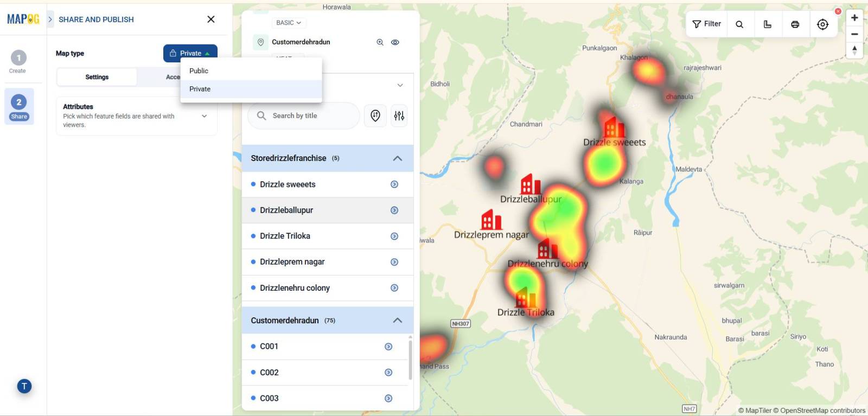Print the map
Image resolution: width=868 pixels, height=416 pixels.
pos(795,24)
